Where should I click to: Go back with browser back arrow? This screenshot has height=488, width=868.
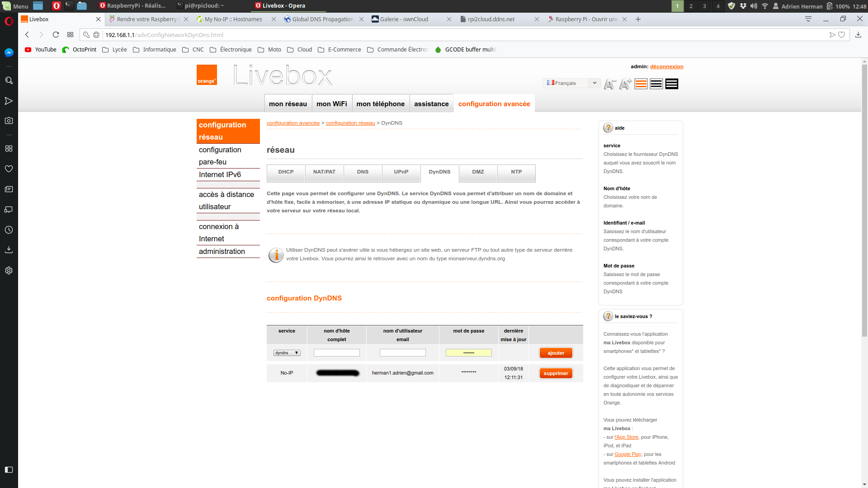click(27, 35)
